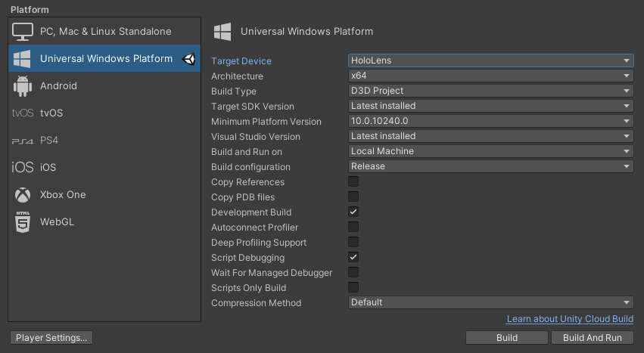
Task: Click the PS4 platform icon
Action: point(23,141)
